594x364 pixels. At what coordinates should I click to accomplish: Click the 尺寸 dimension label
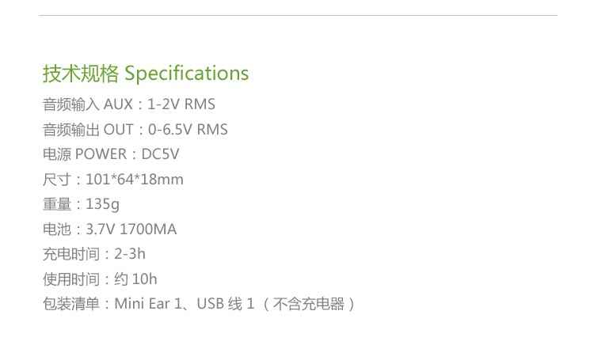tap(58, 180)
